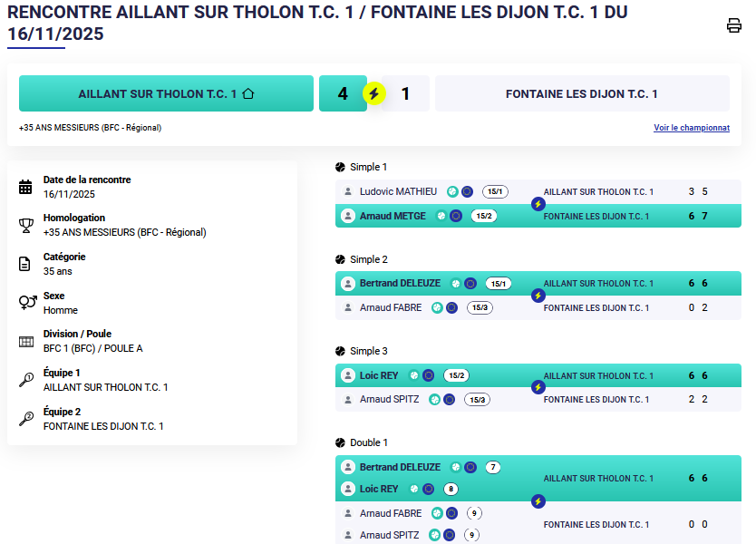This screenshot has width=756, height=544.
Task: Click Arnaud METGE's dark blue round badge
Action: [456, 216]
